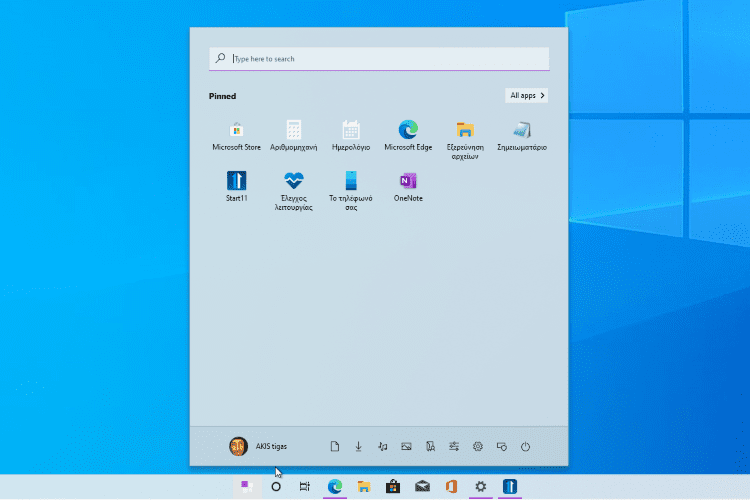Open Task View on the taskbar
Screen dimensions: 750x500
(305, 487)
